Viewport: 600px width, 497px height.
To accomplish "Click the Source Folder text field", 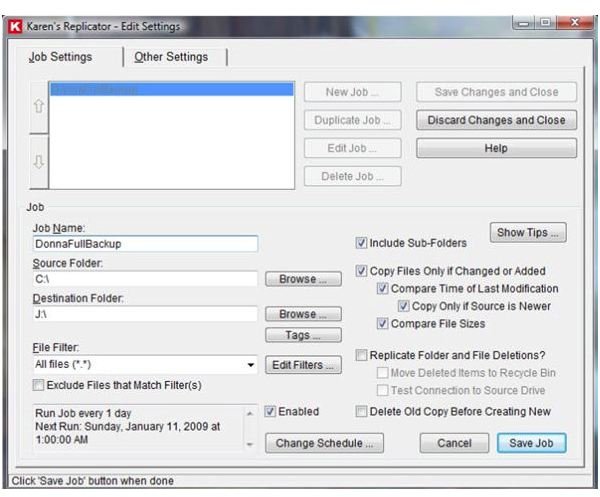I will [145, 279].
